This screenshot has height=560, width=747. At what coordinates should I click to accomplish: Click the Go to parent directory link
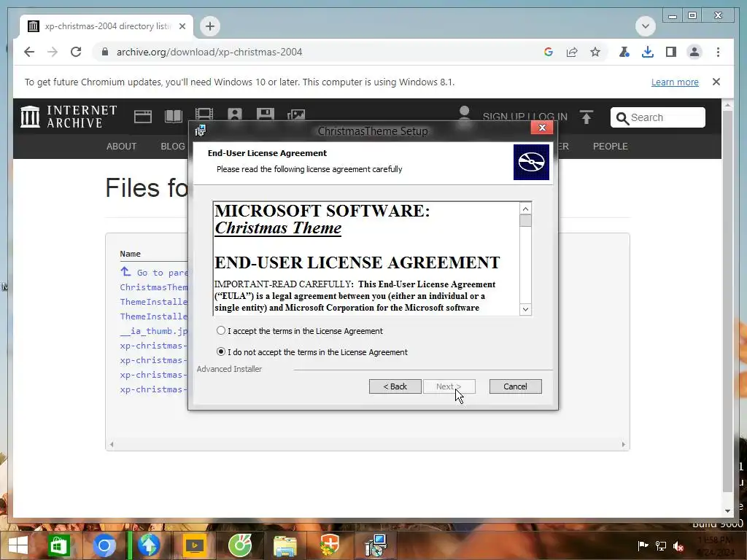[x=154, y=272]
